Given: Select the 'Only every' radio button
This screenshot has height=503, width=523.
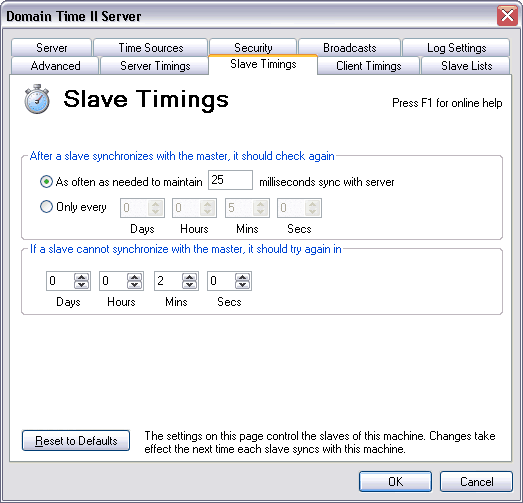Looking at the screenshot, I should coord(46,207).
